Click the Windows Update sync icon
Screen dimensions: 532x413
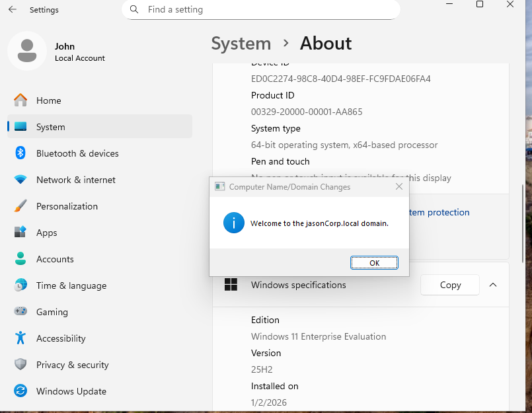click(20, 391)
